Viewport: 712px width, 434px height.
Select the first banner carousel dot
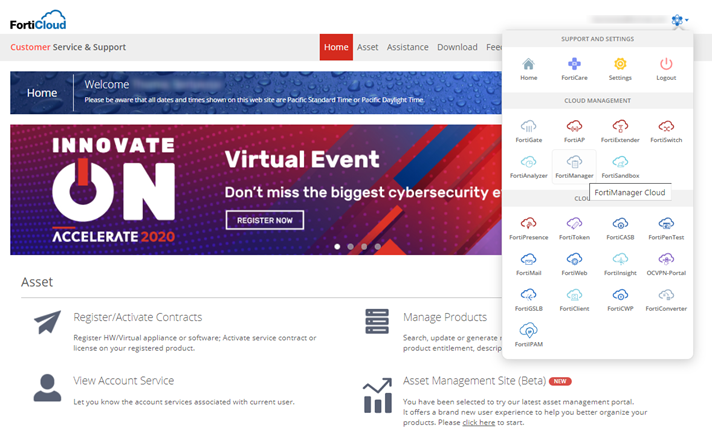[337, 245]
